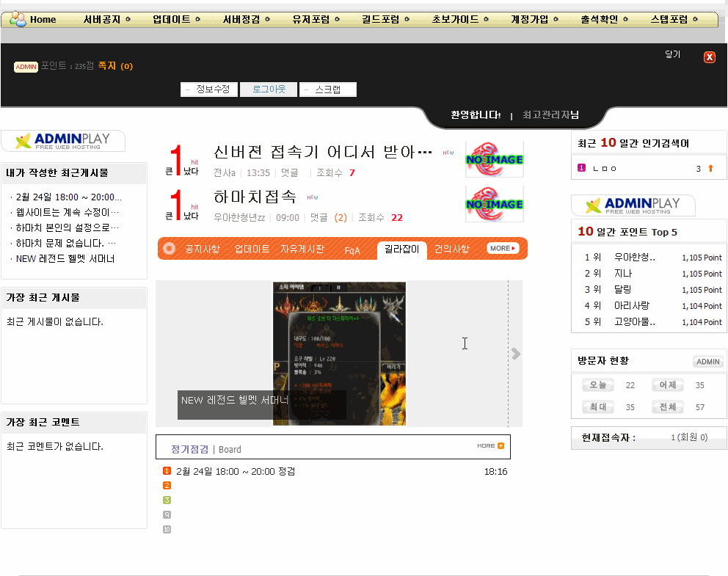
Task: Click 스크랩 button
Action: pyautogui.click(x=328, y=89)
